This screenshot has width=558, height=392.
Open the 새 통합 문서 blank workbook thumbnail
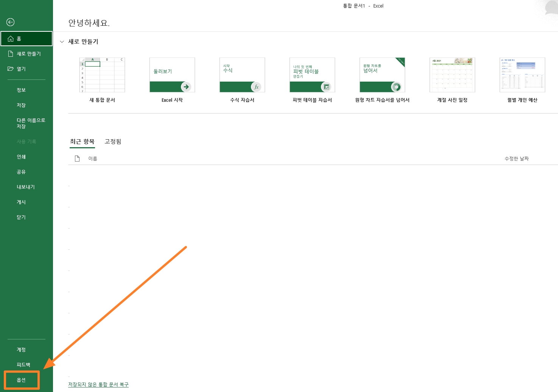click(102, 75)
